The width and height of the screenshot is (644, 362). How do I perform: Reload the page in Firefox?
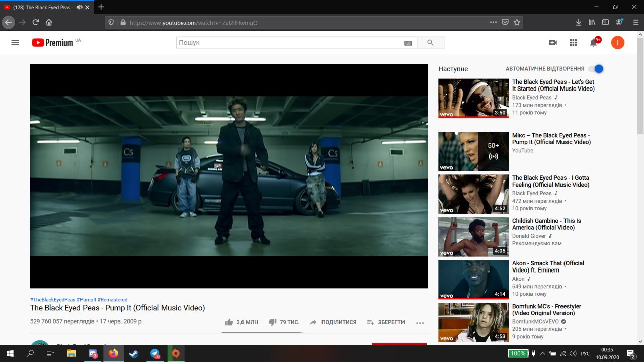[36, 22]
